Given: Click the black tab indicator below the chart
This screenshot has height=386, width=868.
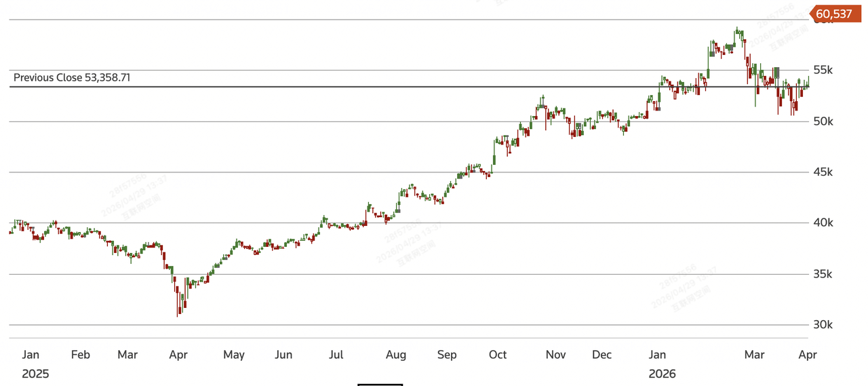Looking at the screenshot, I should click(380, 384).
